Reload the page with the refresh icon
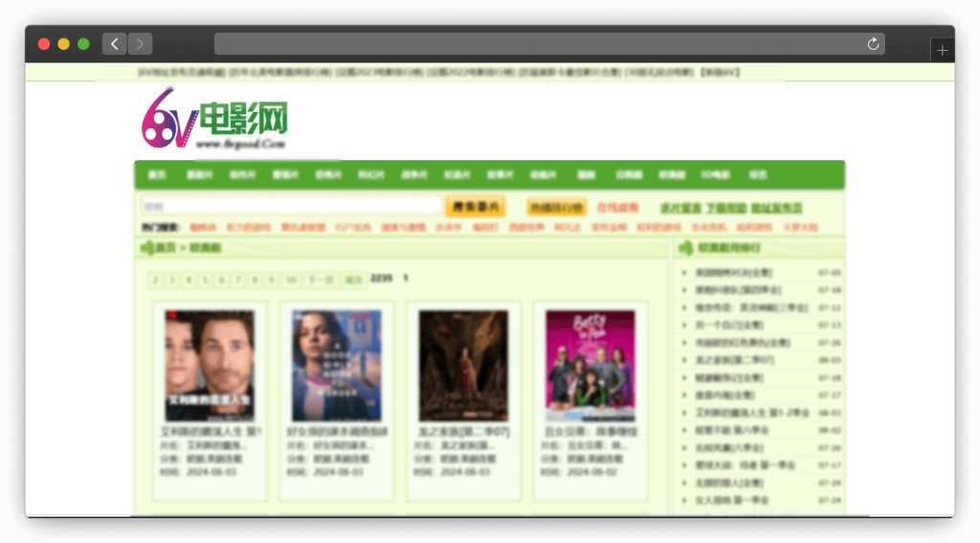This screenshot has height=543, width=980. [873, 44]
